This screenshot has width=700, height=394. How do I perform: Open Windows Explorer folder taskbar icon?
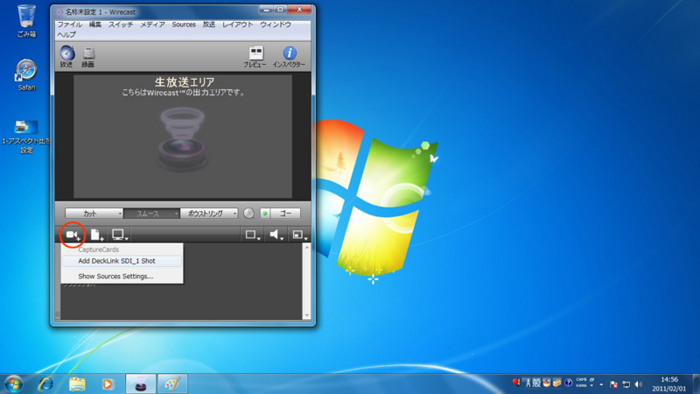pyautogui.click(x=77, y=384)
